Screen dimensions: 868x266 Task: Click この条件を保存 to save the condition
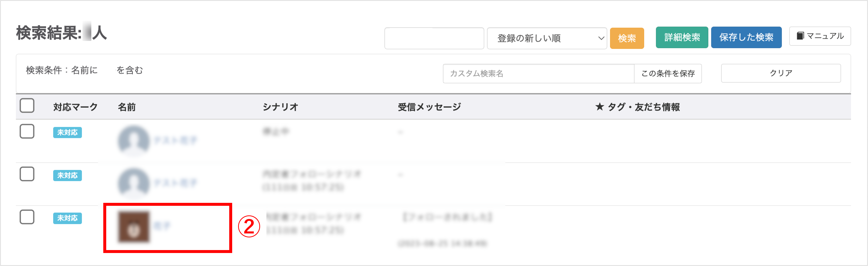tap(668, 73)
